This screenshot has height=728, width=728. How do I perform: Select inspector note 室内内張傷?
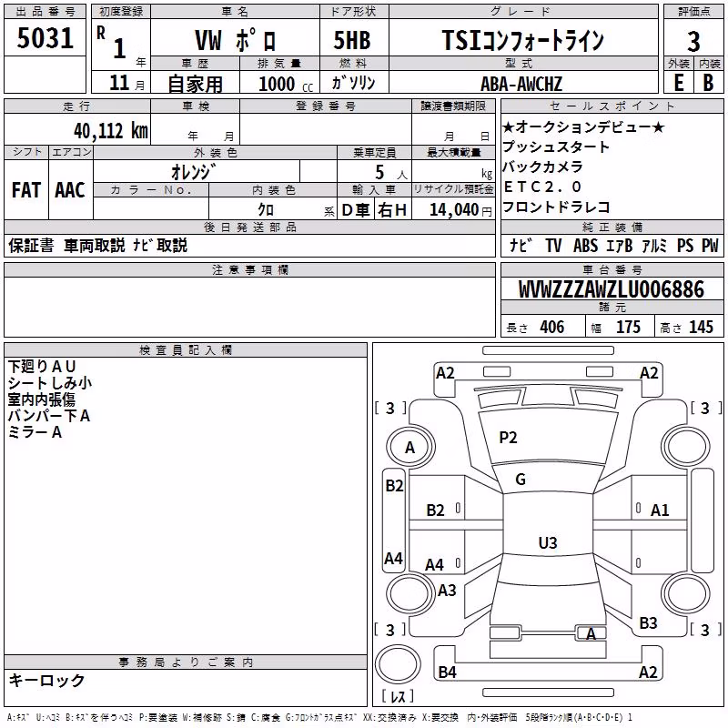[41, 399]
